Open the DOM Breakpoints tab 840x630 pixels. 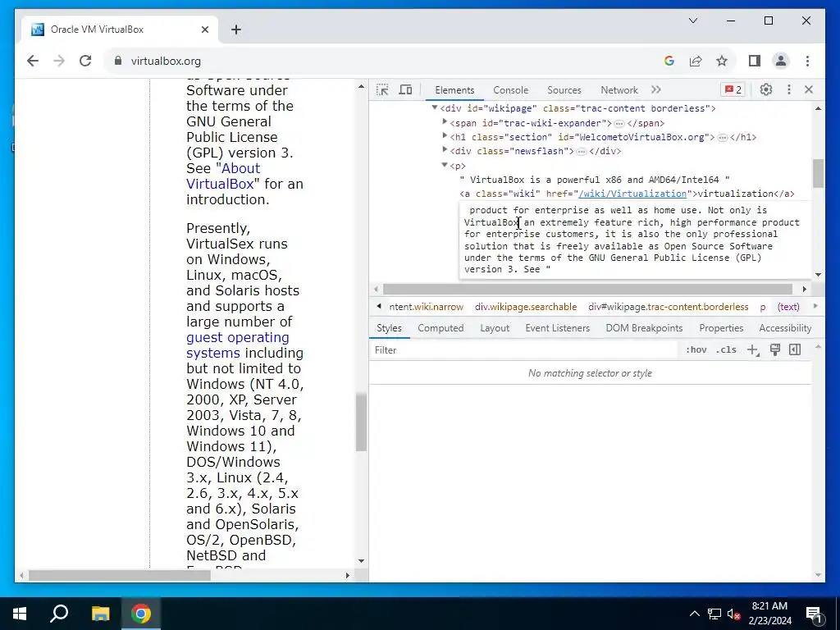[x=644, y=328]
